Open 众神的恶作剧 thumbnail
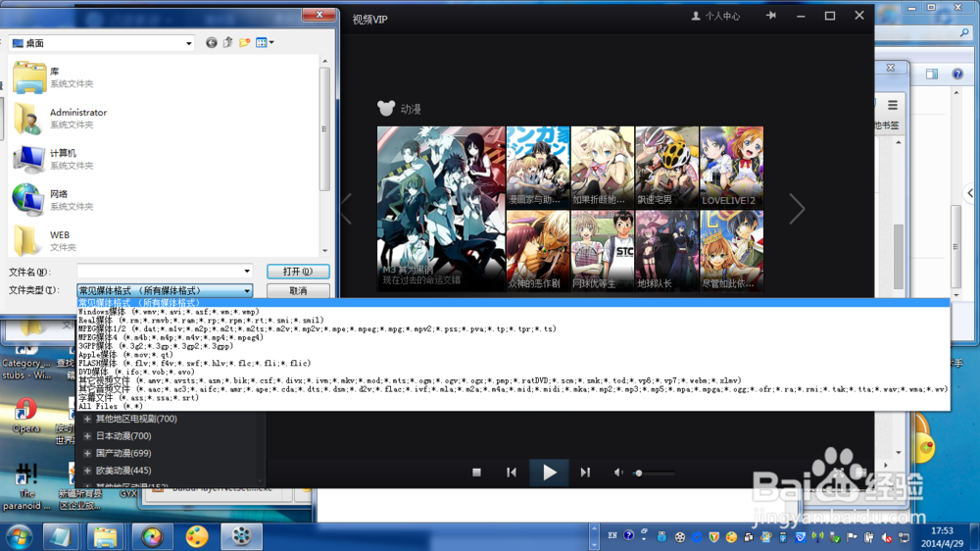This screenshot has height=551, width=980. [538, 251]
